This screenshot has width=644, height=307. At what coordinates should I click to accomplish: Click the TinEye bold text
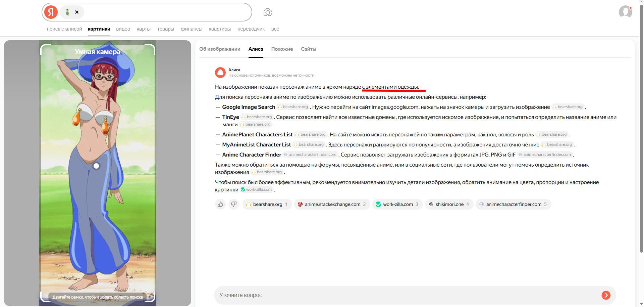point(230,117)
